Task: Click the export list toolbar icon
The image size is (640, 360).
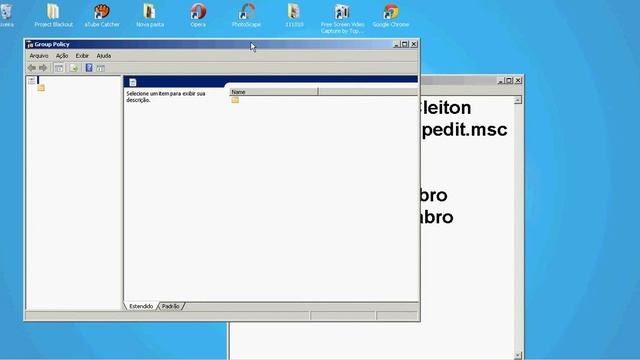Action: pos(74,68)
